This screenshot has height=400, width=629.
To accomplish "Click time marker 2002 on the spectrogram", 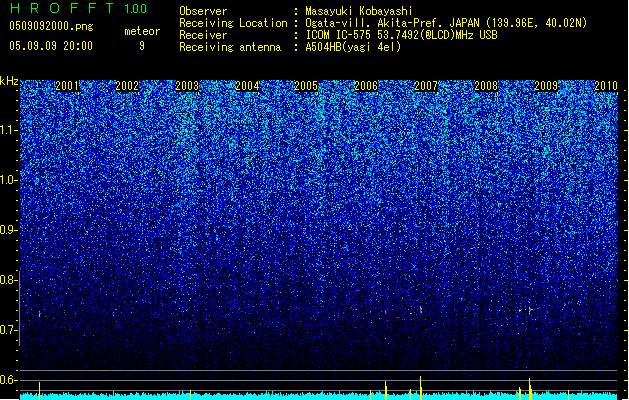I will 127,86.
